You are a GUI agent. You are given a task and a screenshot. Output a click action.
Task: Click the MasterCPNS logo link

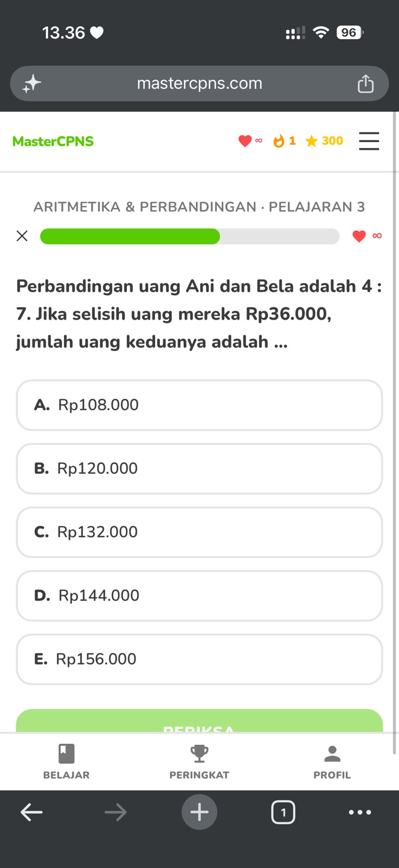point(53,141)
